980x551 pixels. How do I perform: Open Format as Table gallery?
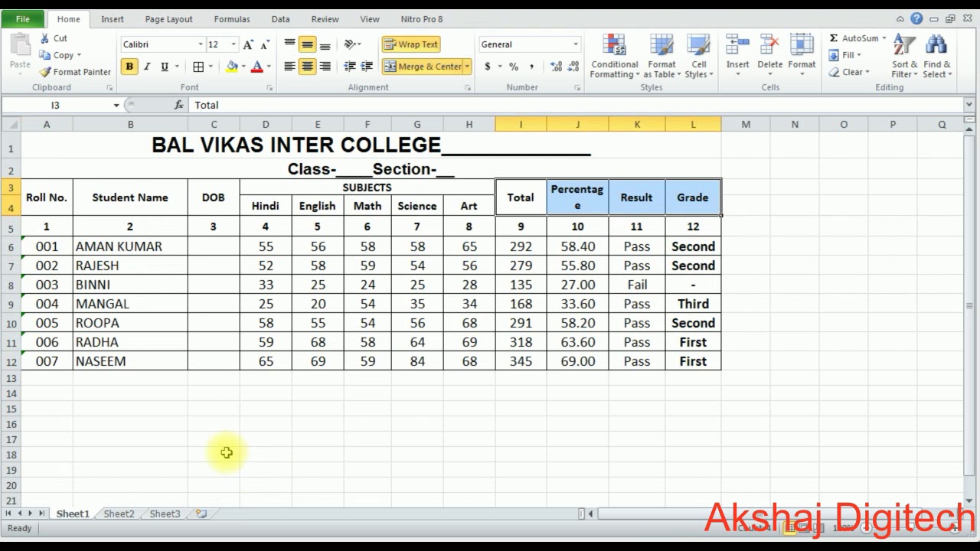tap(661, 56)
